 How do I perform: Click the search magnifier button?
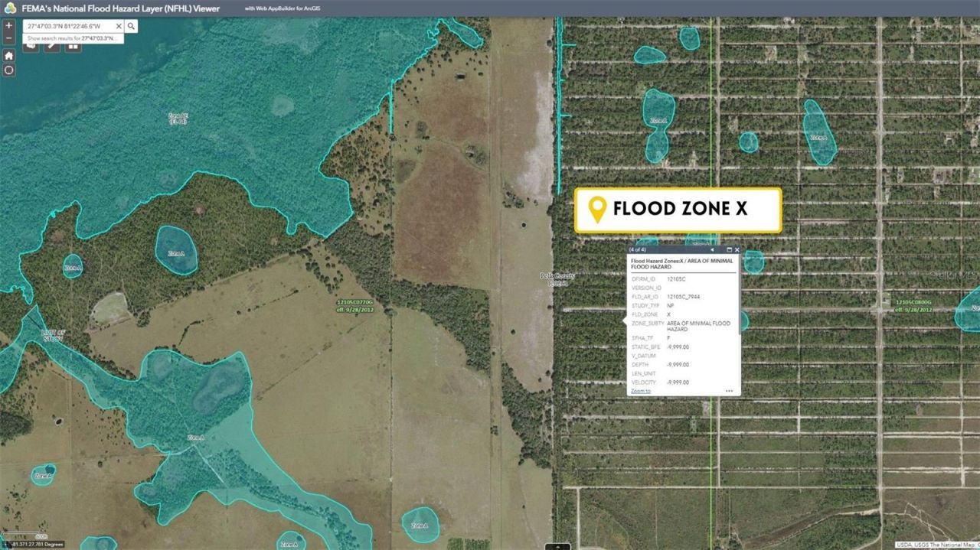tap(131, 26)
